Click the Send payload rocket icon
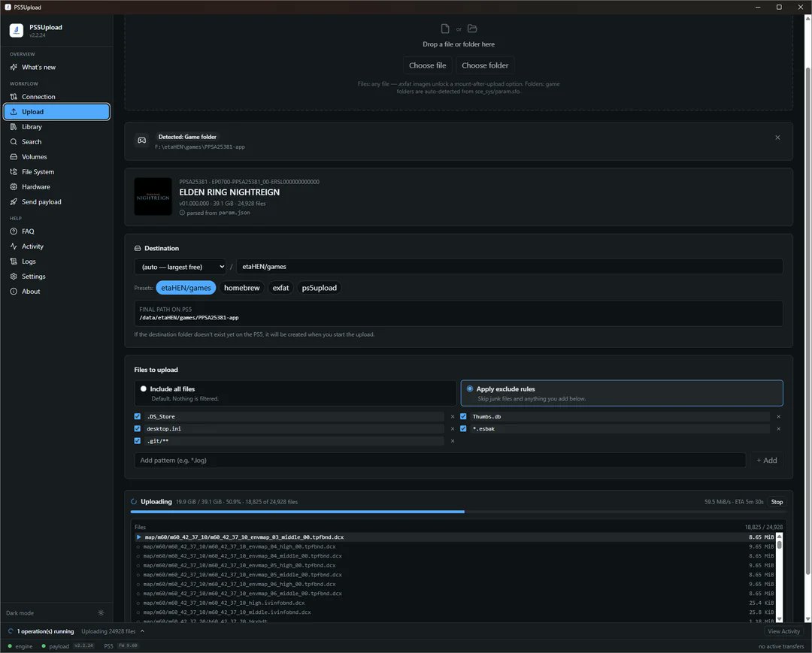The image size is (812, 653). 14,202
